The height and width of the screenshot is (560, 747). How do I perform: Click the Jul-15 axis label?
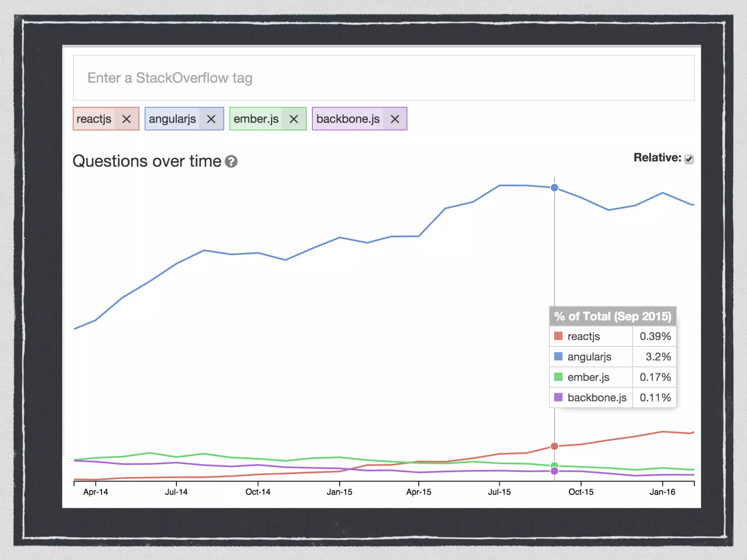tap(499, 492)
